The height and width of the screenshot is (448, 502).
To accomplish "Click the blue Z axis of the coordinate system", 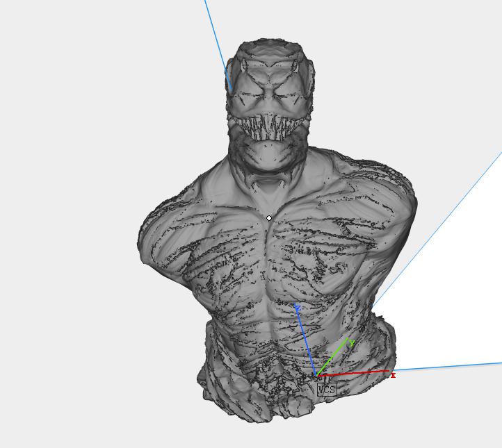I will 307,341.
